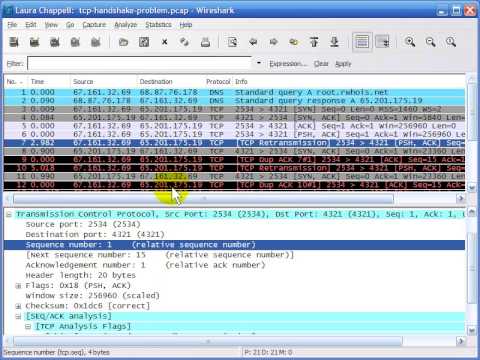Open the Statistics menu
Screen dimensions: 480x360
pos(158,25)
